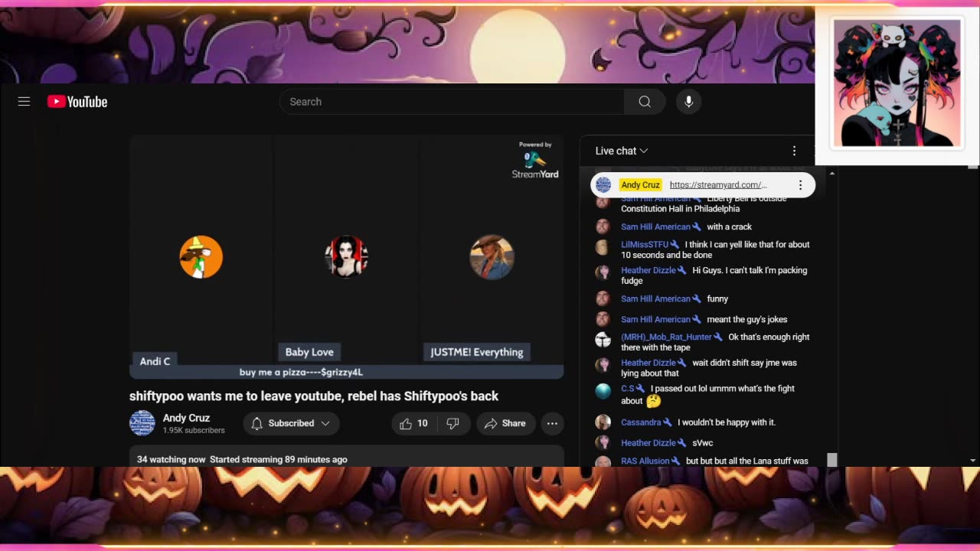Image resolution: width=980 pixels, height=551 pixels.
Task: Click Andi C orange avatar in stream
Action: (x=201, y=257)
